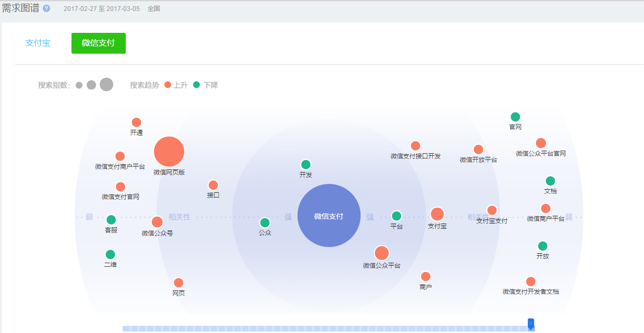Click the green 官网 node
Screen dimensions: 644x333
(515, 117)
